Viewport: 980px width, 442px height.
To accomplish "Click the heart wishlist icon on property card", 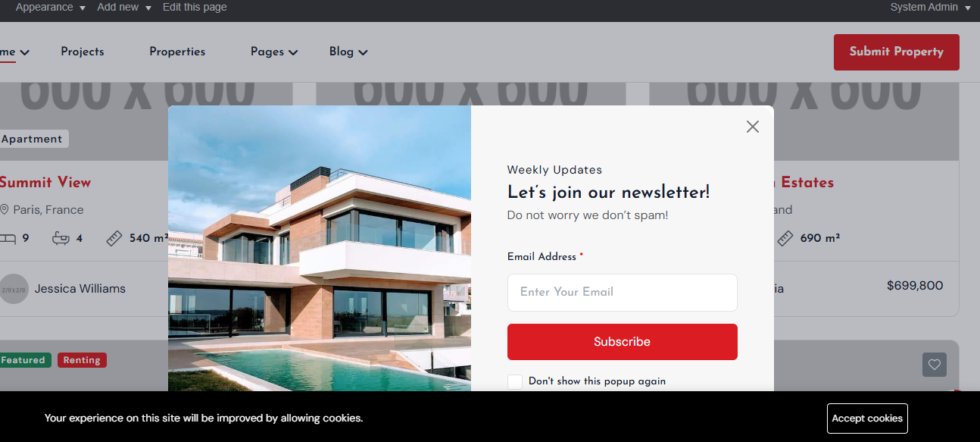I will coord(935,365).
